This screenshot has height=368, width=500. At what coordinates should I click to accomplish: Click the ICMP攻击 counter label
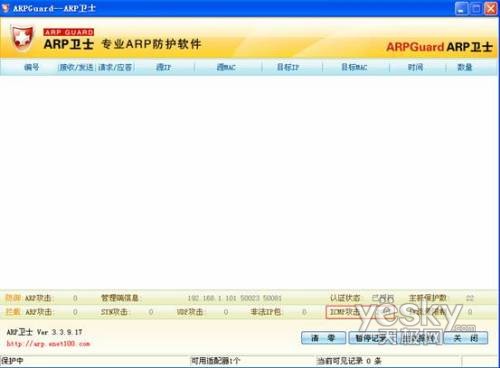344,312
